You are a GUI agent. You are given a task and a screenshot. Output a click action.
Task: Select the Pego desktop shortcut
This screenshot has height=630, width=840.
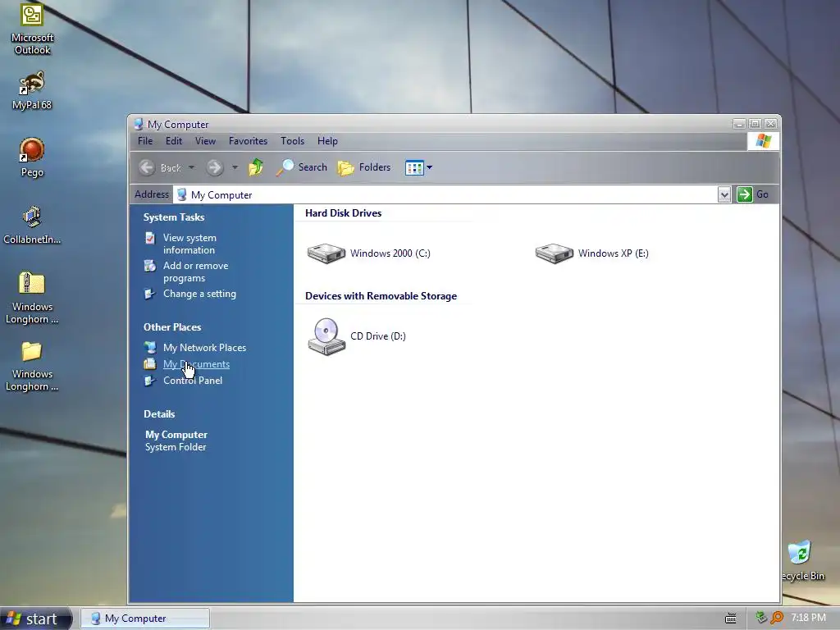(x=32, y=157)
